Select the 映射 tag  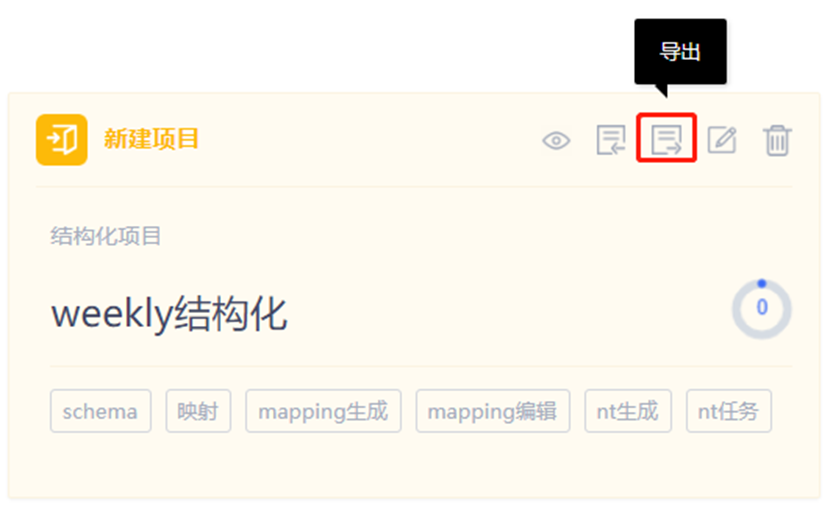(198, 411)
